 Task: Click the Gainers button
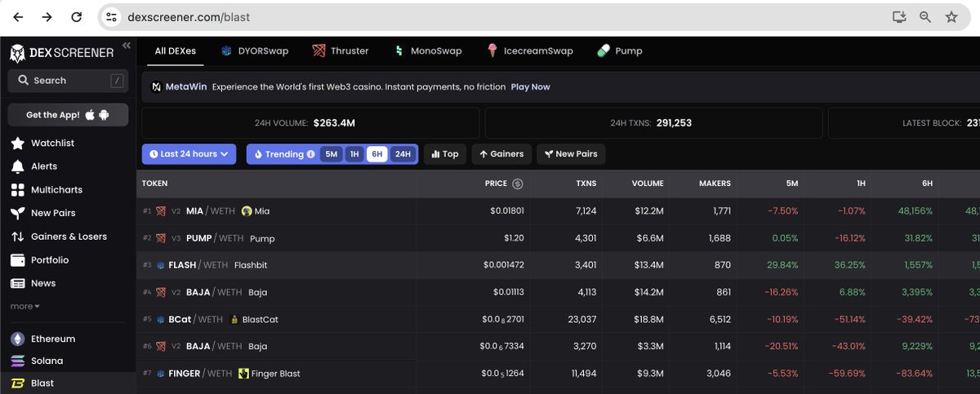coord(501,153)
